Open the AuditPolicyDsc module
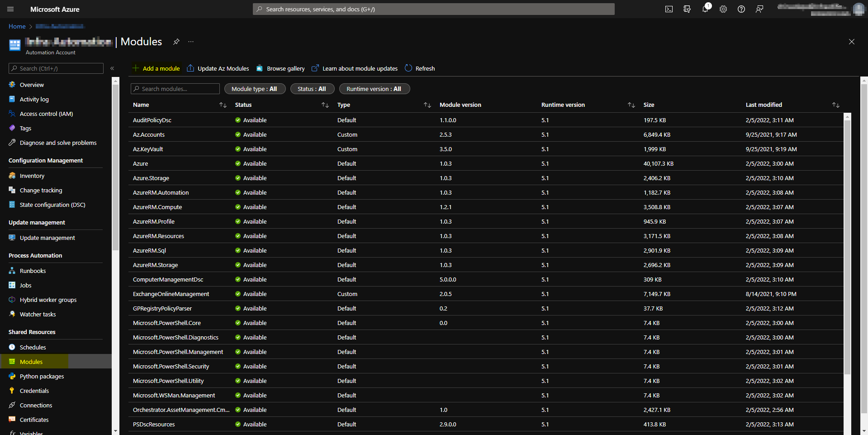 click(x=152, y=120)
